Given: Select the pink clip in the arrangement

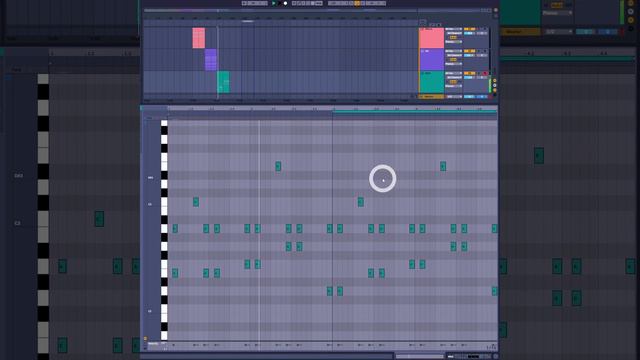Looking at the screenshot, I should (x=199, y=38).
